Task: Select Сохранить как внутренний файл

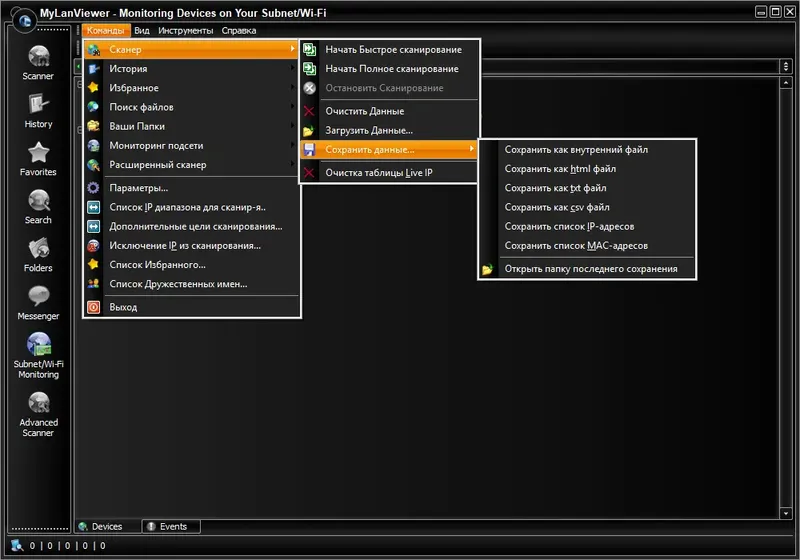Action: (x=587, y=149)
